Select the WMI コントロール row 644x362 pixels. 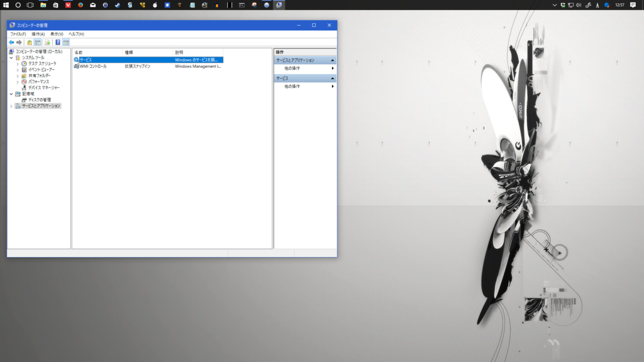pos(148,66)
